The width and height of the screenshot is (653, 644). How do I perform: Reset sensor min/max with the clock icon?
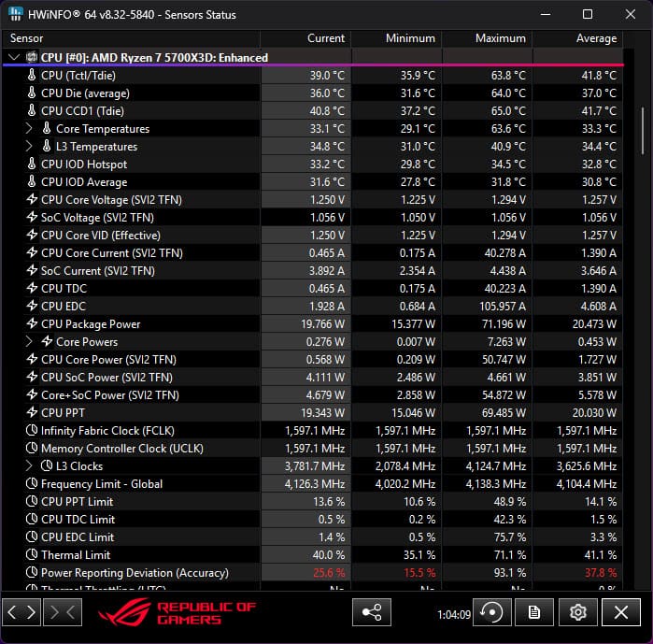491,612
